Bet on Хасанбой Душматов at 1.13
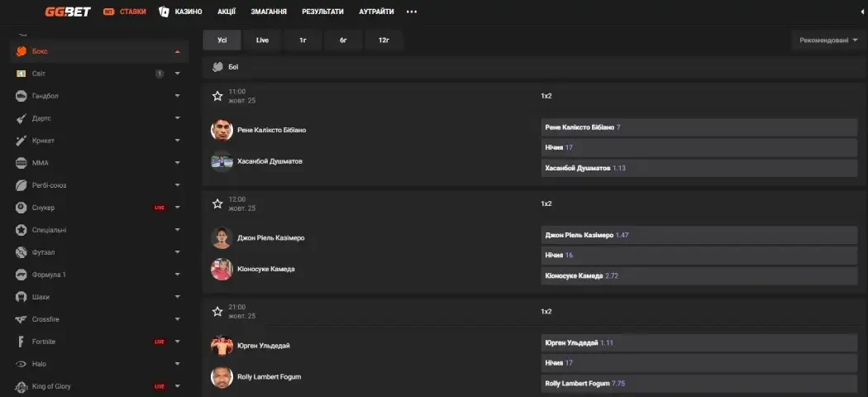 point(699,168)
